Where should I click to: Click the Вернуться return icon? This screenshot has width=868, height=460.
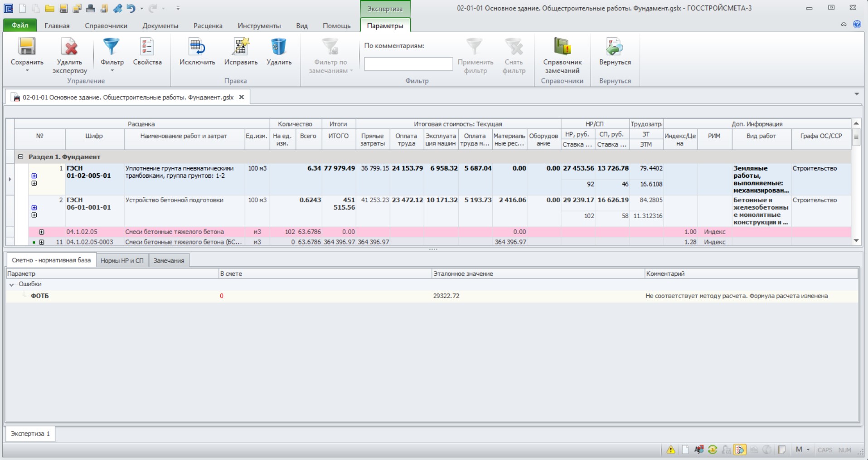click(x=615, y=47)
